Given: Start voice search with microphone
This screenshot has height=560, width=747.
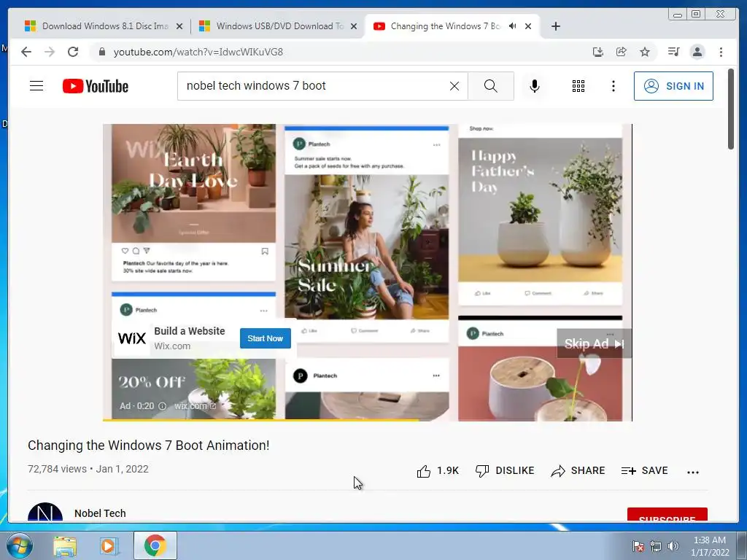Looking at the screenshot, I should (535, 86).
